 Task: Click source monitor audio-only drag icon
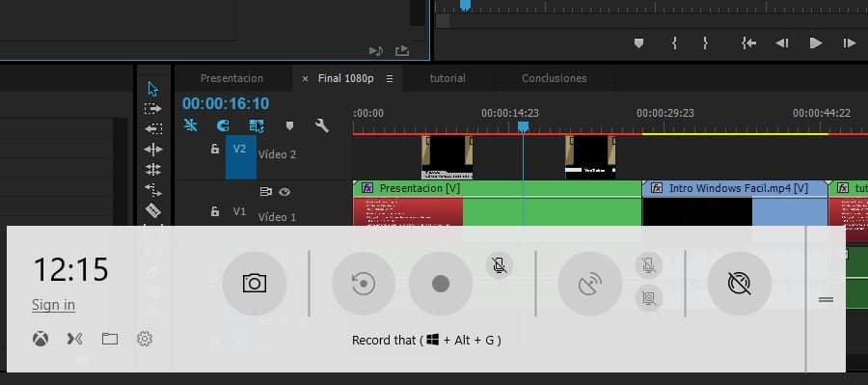coord(376,51)
